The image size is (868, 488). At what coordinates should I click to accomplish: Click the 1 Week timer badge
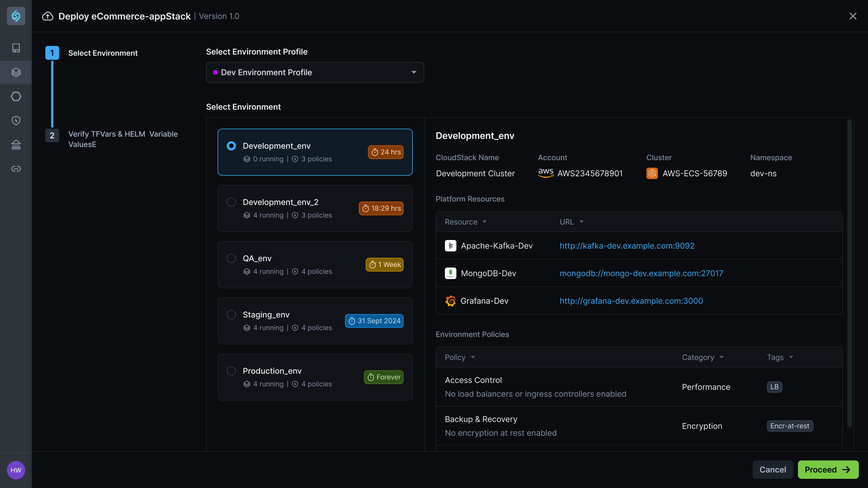(x=384, y=265)
